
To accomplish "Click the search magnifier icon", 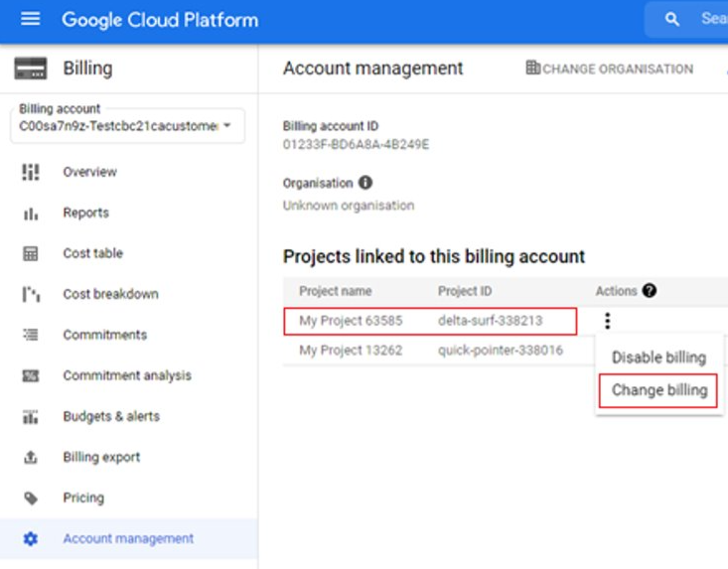I will pos(672,20).
